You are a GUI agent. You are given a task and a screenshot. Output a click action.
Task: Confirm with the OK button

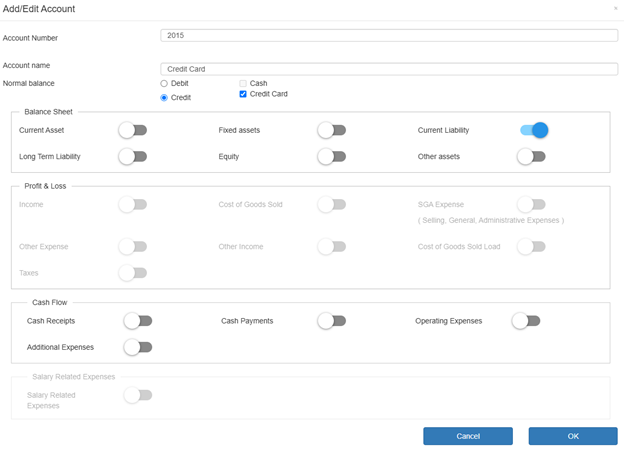pyautogui.click(x=573, y=436)
